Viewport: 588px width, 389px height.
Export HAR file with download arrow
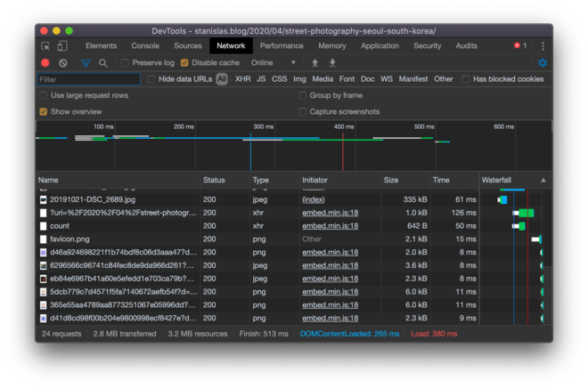tap(332, 63)
